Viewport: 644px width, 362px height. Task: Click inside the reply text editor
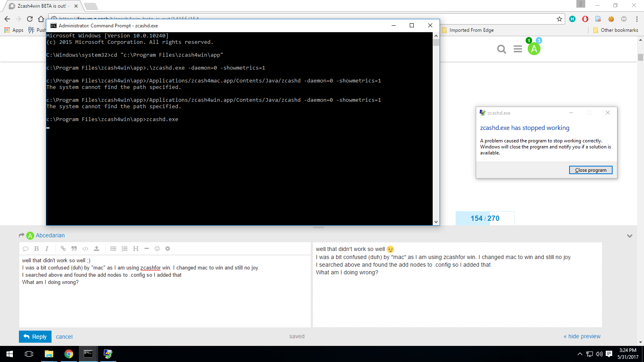click(x=165, y=290)
